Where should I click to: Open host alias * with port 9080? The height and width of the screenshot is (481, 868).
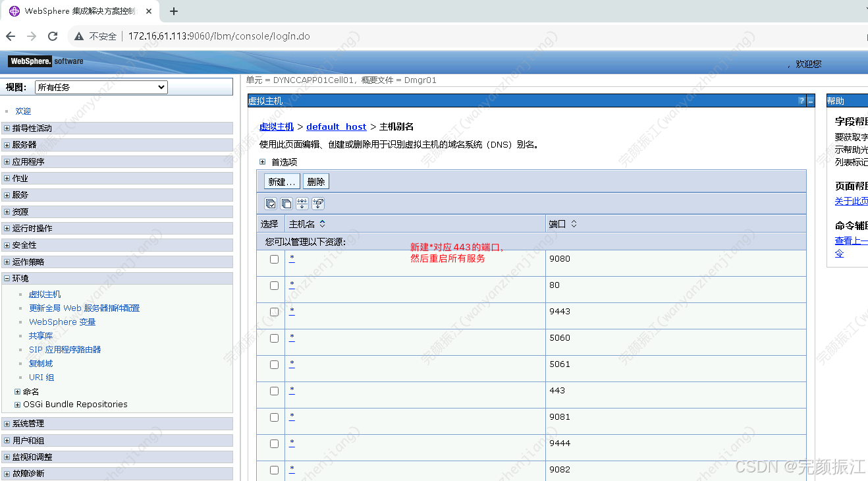tap(292, 258)
